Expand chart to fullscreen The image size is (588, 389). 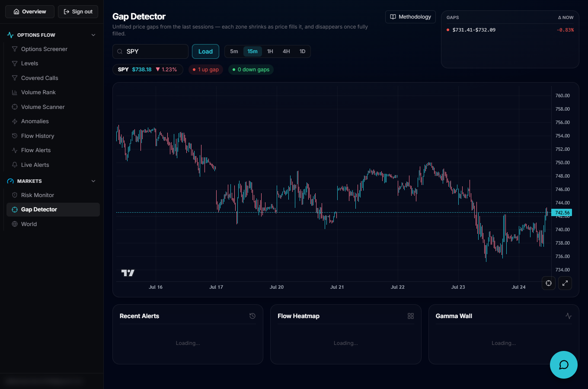[565, 283]
